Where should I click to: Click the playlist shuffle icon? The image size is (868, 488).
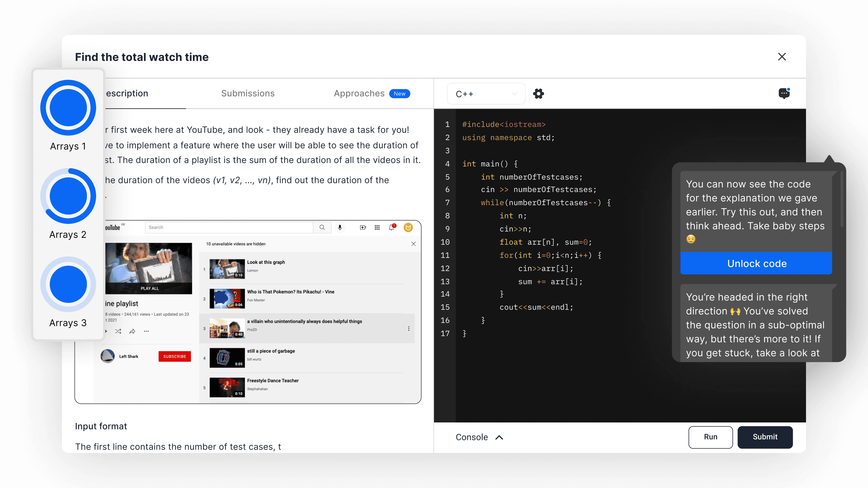click(118, 331)
